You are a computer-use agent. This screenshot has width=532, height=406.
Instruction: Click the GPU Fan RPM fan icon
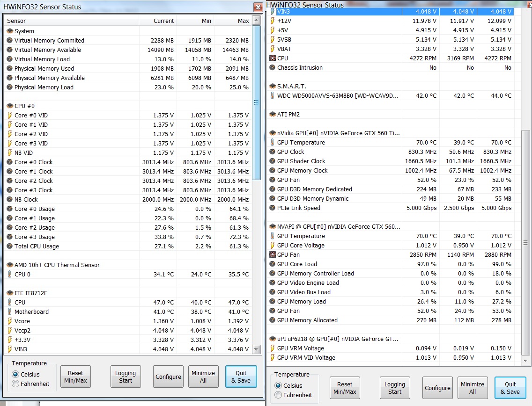pyautogui.click(x=272, y=255)
